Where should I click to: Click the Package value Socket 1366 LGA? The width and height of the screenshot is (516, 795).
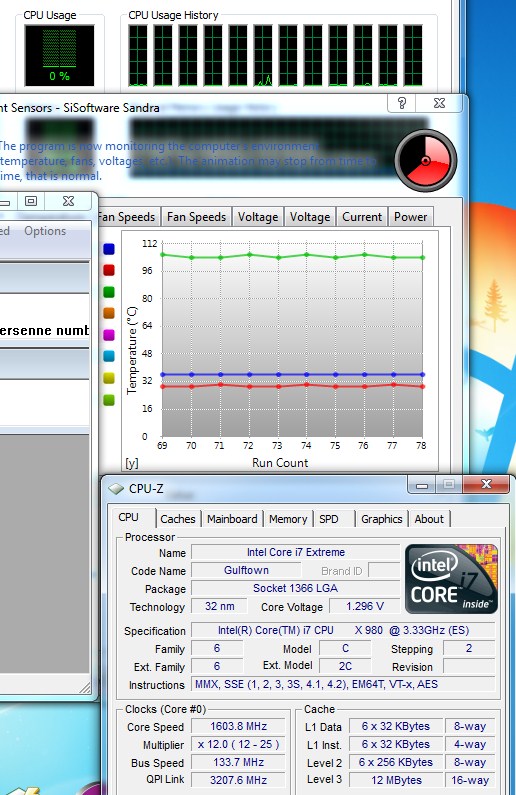[296, 589]
